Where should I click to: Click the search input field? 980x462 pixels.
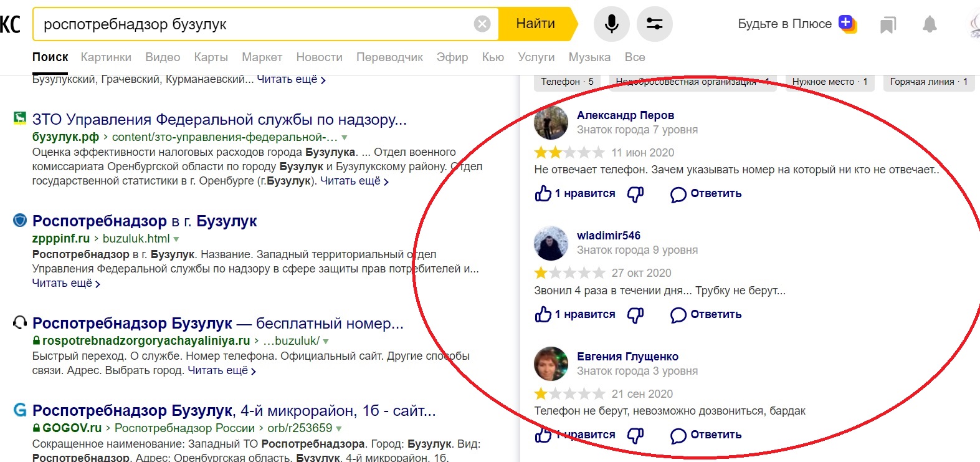249,24
